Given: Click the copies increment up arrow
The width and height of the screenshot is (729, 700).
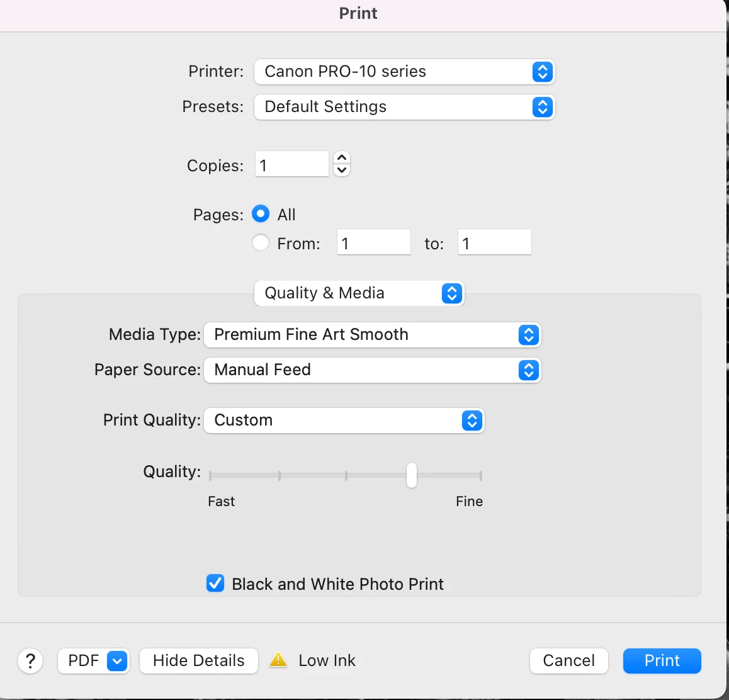Looking at the screenshot, I should coord(342,157).
